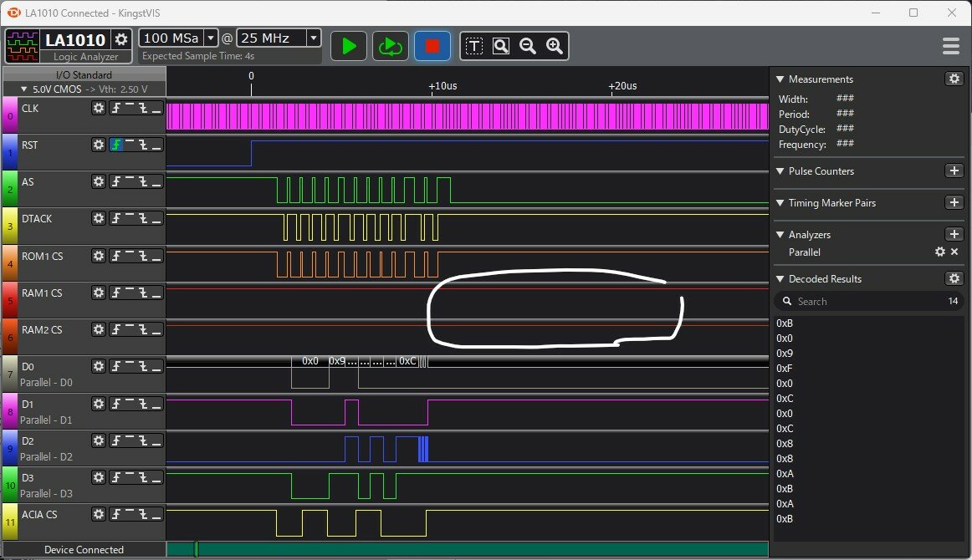The height and width of the screenshot is (560, 972).
Task: Collapse the Measurements panel section
Action: (x=780, y=79)
